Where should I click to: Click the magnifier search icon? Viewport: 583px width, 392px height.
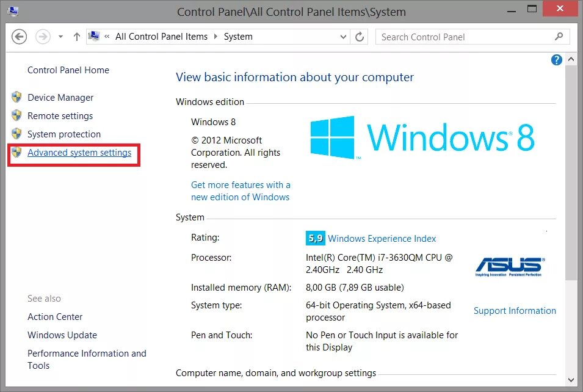[x=559, y=37]
